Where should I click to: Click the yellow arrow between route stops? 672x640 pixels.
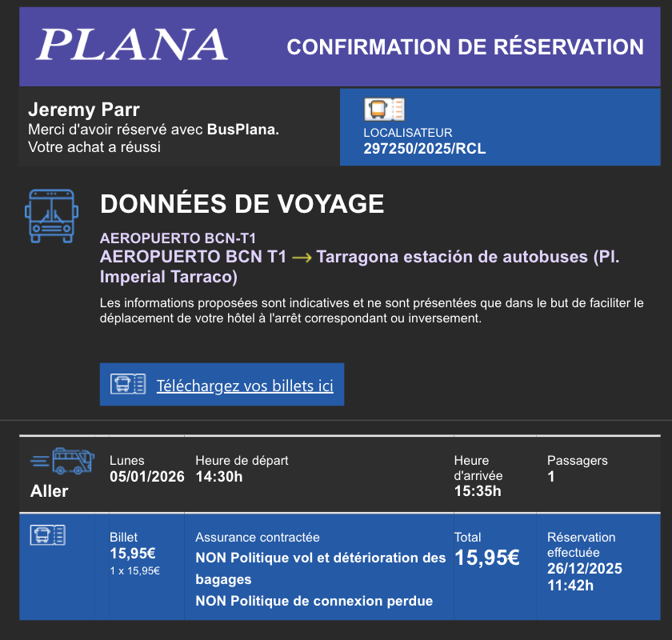click(x=302, y=258)
